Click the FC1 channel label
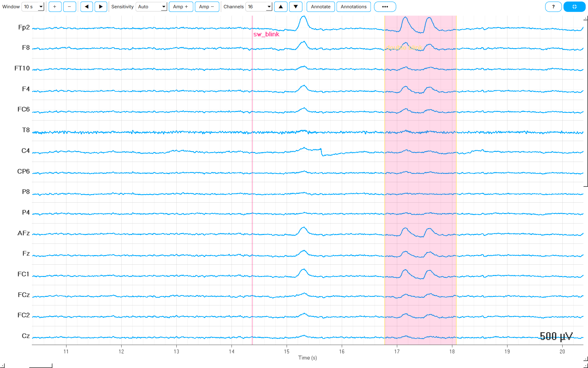588x368 pixels. (23, 274)
